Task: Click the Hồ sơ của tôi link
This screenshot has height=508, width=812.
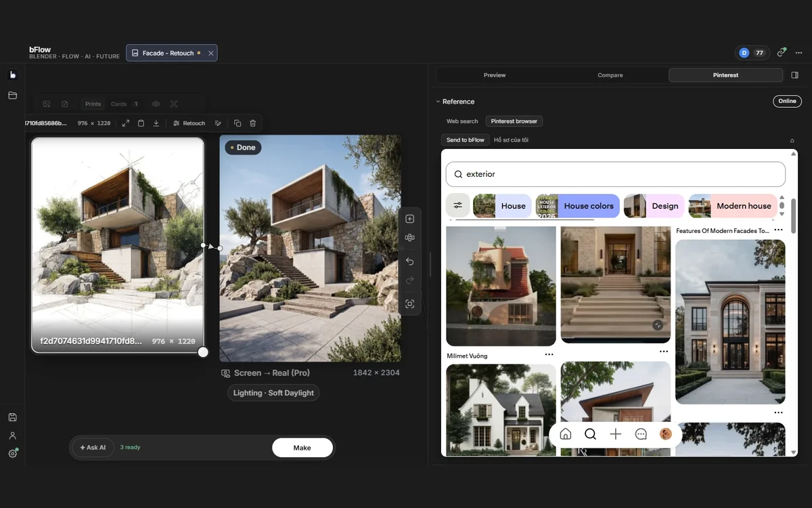Action: 511,140
